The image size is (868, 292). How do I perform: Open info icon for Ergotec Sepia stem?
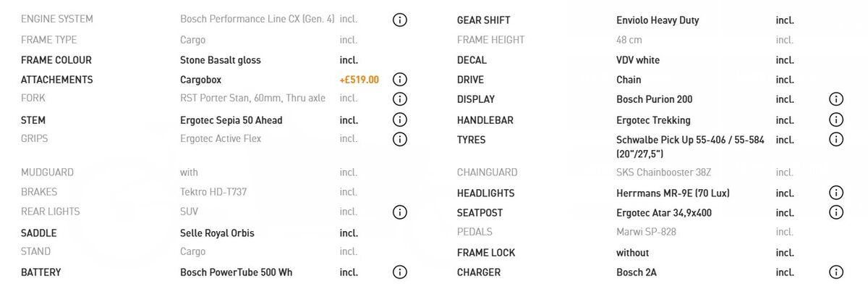[x=400, y=120]
